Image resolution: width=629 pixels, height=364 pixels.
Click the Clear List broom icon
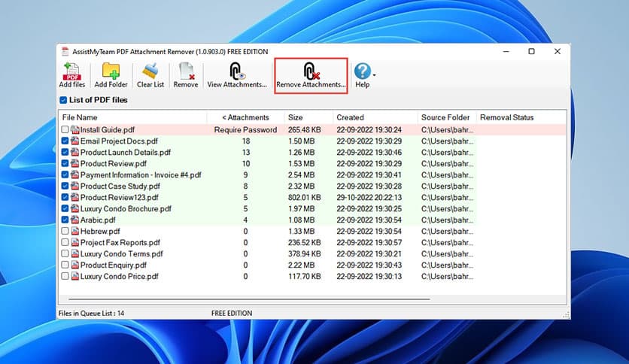click(150, 71)
